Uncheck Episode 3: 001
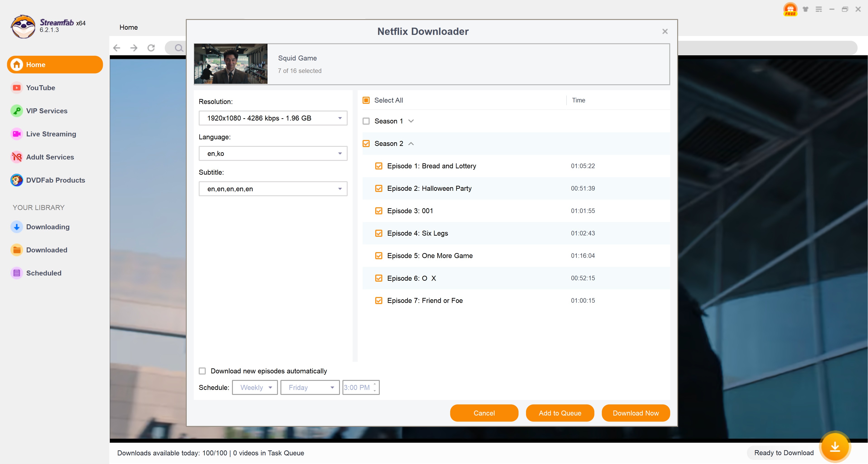Screen dimensions: 868x464 (x=379, y=211)
